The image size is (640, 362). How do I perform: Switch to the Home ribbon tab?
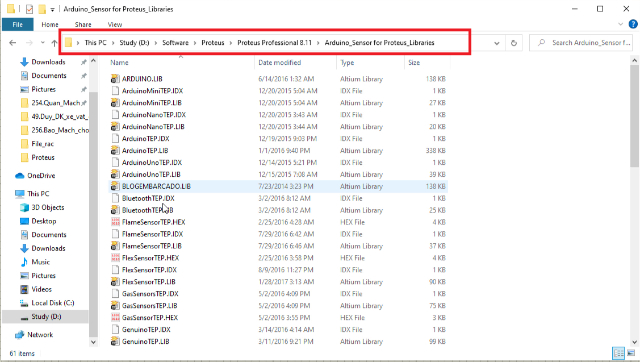coord(50,24)
